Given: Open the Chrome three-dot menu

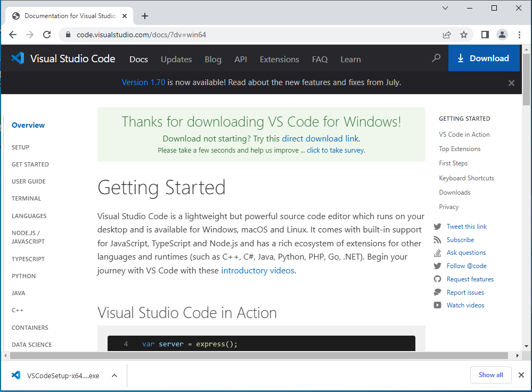Looking at the screenshot, I should pyautogui.click(x=519, y=35).
